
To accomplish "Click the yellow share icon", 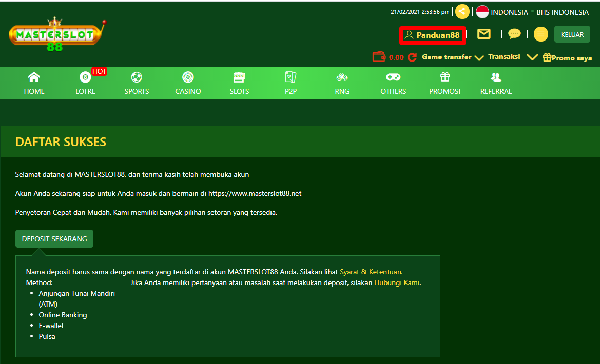I will [x=461, y=11].
